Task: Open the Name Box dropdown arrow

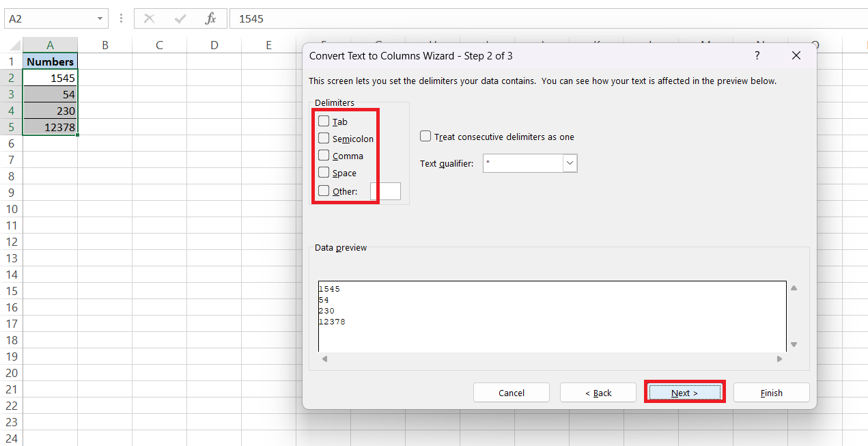Action: pyautogui.click(x=100, y=18)
